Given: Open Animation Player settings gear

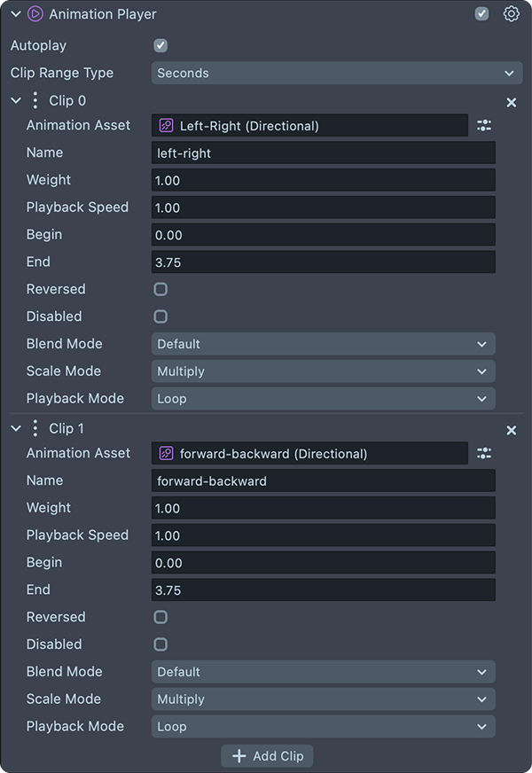Looking at the screenshot, I should tap(511, 14).
